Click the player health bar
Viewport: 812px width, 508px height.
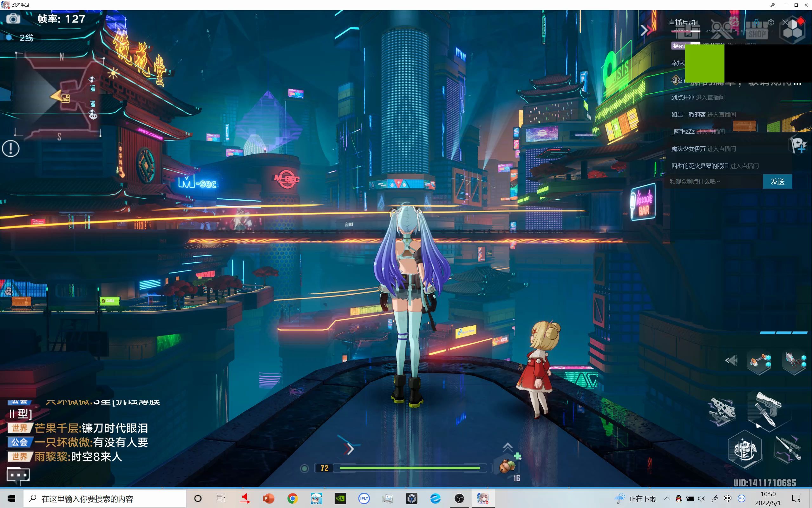[x=410, y=468]
